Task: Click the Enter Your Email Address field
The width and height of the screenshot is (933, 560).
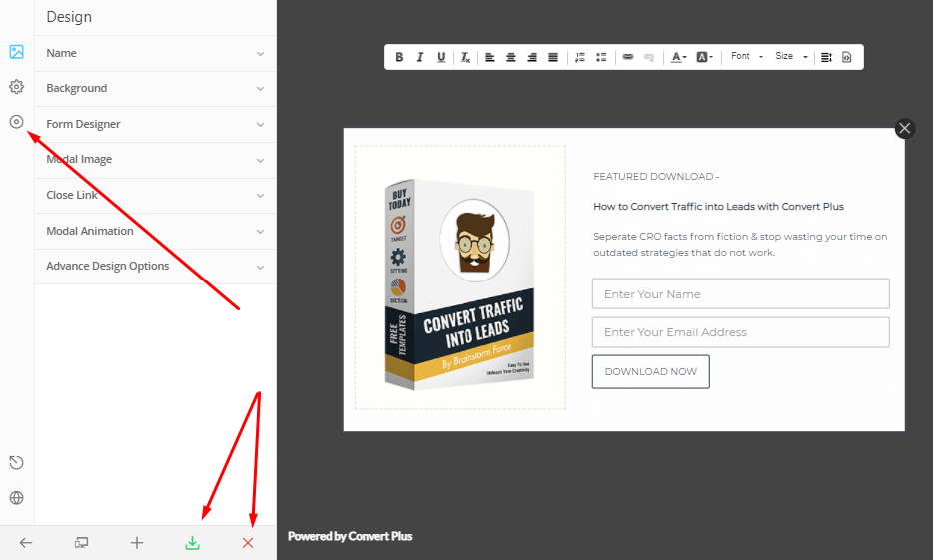Action: point(741,332)
